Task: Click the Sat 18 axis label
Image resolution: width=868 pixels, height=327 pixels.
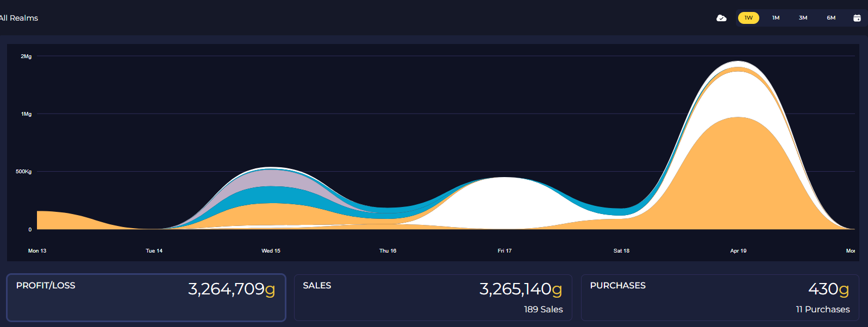Action: pos(622,251)
